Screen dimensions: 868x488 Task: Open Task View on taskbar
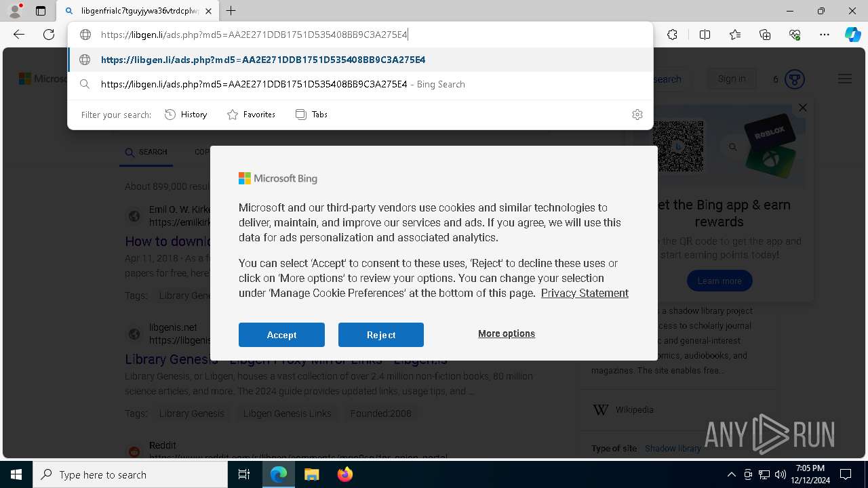pyautogui.click(x=244, y=474)
